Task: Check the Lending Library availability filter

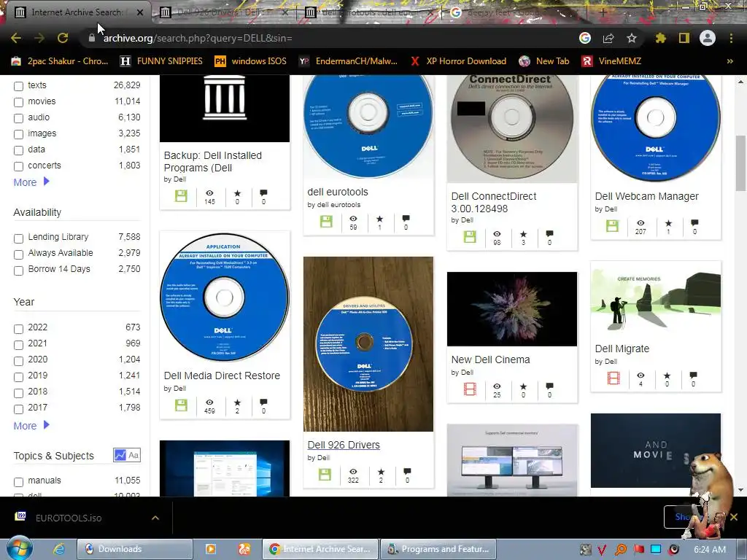Action: pyautogui.click(x=18, y=238)
